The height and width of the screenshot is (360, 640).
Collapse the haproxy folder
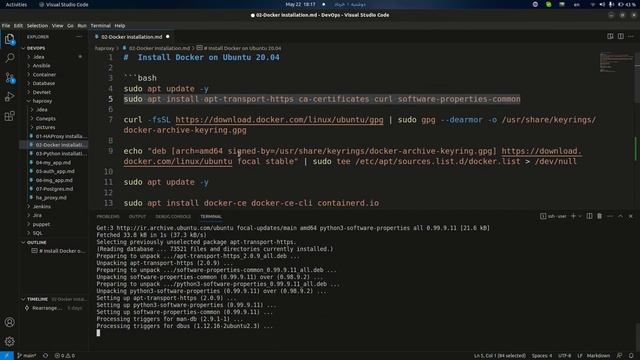click(42, 101)
